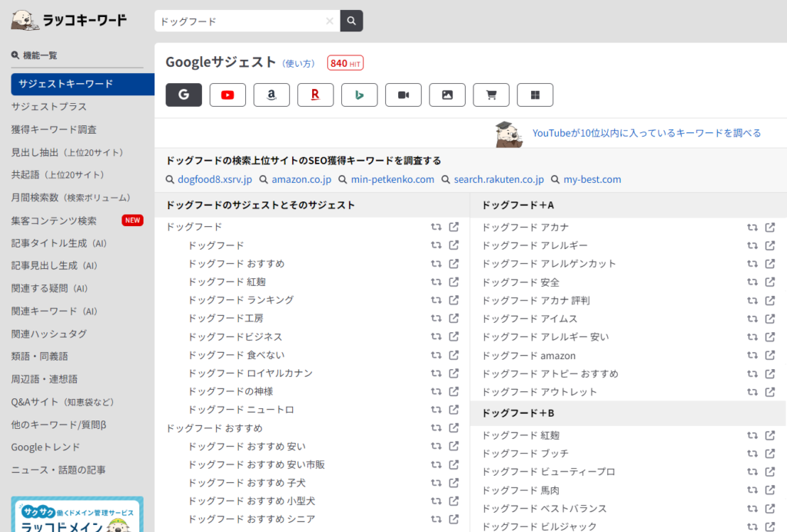Select the Rakuten (R) suggest icon
This screenshot has width=787, height=532.
click(x=315, y=95)
